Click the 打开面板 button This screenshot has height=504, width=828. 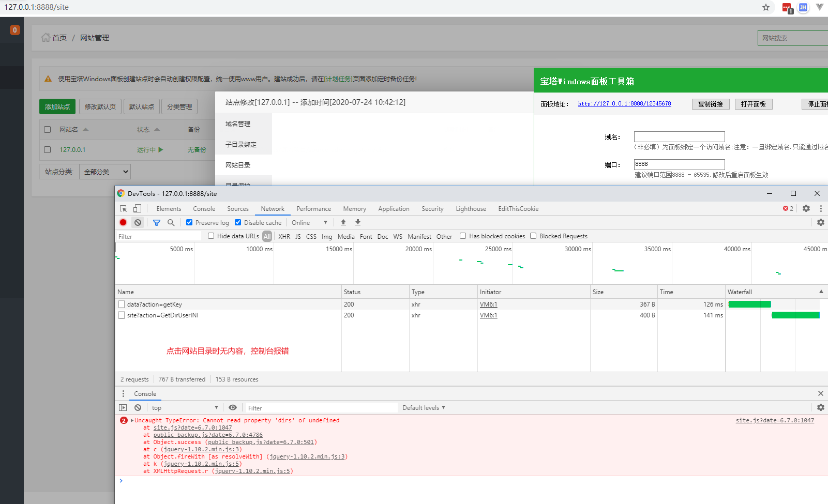(753, 104)
